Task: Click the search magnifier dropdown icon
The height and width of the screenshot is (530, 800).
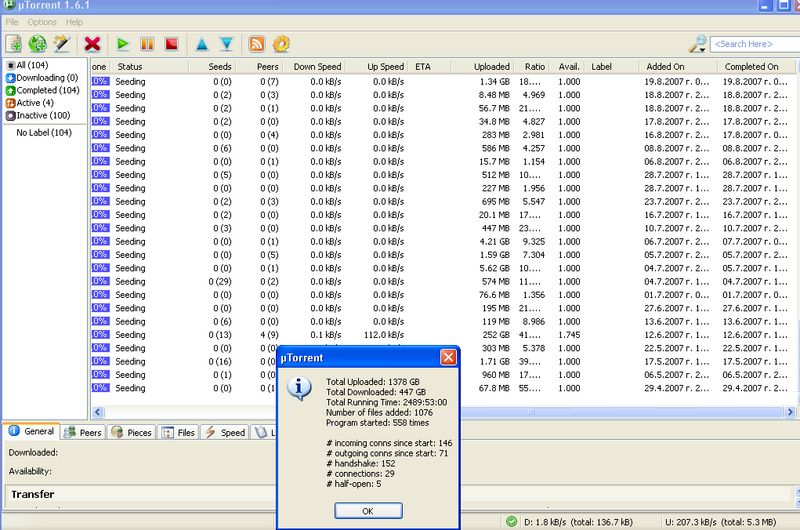Action: pos(697,44)
